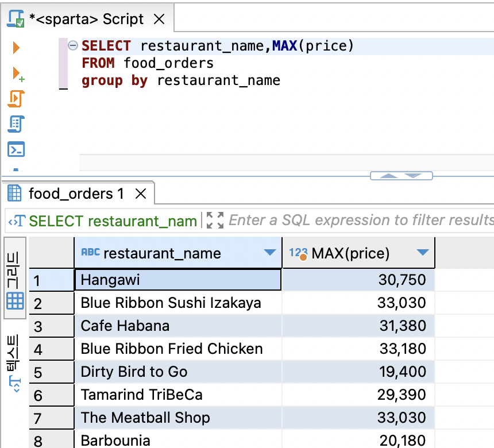The height and width of the screenshot is (448, 494).
Task: Select The Meatball Shop cell
Action: [x=178, y=418]
